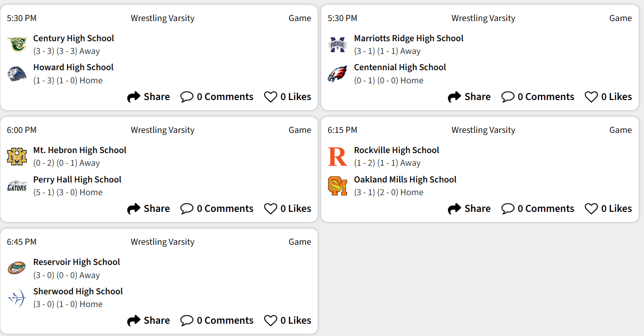Click the Centennial High School eagle logo

[x=338, y=74]
